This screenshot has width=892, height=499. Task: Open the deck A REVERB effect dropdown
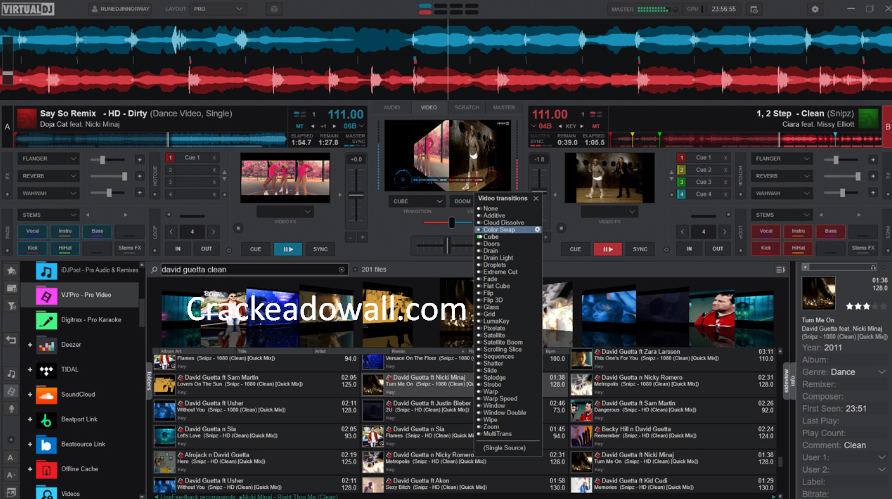tap(48, 176)
